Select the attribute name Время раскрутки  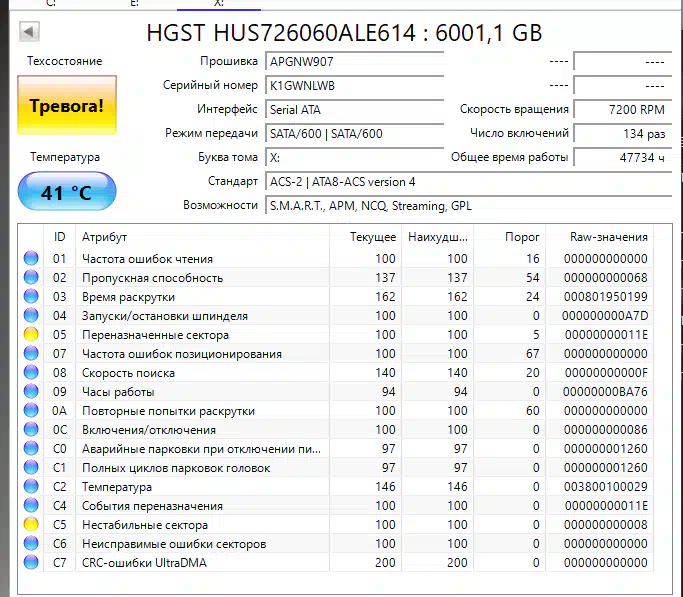(x=128, y=297)
